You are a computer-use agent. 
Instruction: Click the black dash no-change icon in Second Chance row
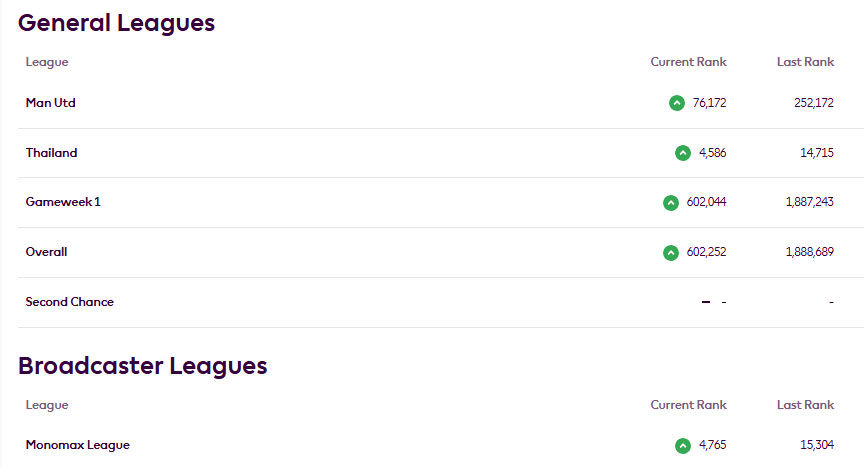pos(706,302)
